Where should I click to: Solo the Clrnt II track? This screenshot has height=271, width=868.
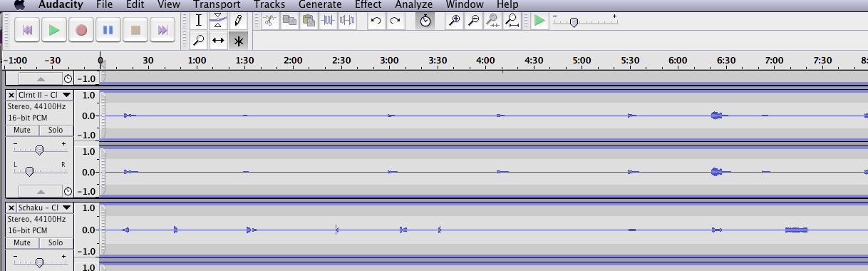(x=56, y=131)
